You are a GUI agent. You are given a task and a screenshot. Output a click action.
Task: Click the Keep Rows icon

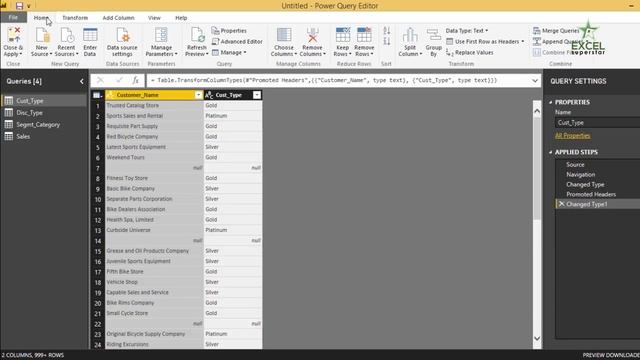click(342, 35)
